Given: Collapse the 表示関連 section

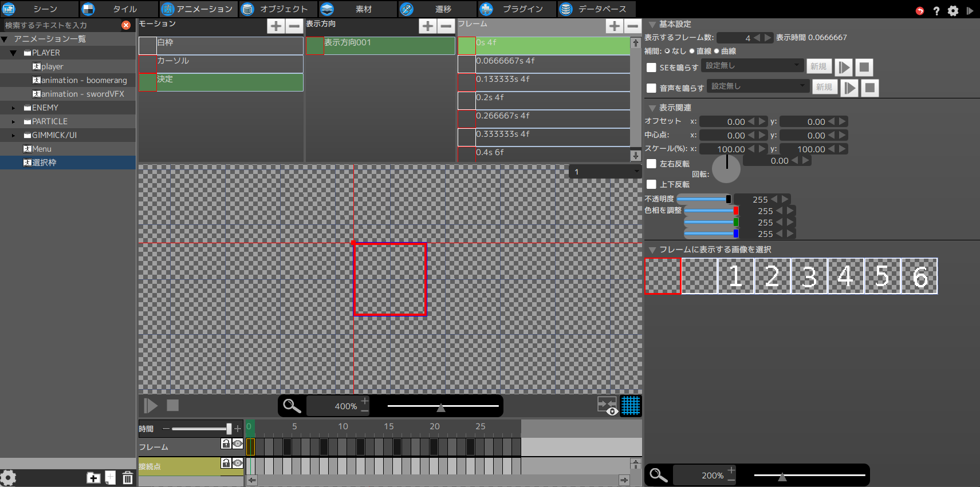Looking at the screenshot, I should pyautogui.click(x=652, y=108).
